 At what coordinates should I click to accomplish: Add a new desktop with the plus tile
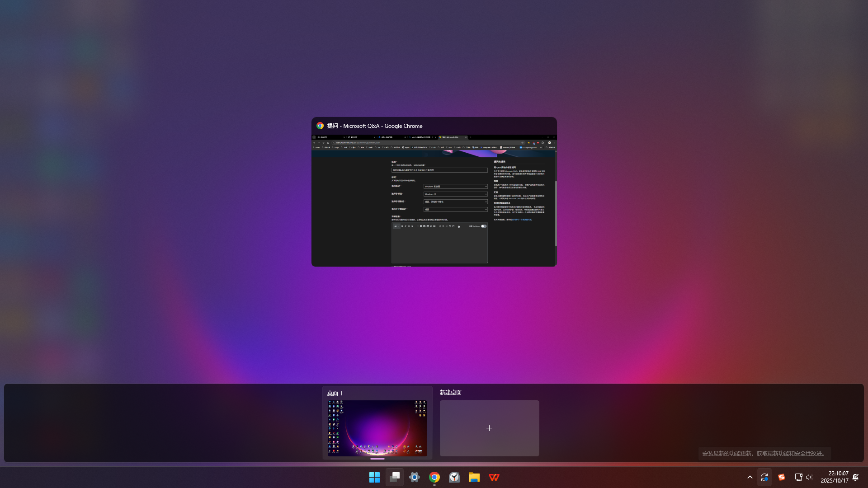(490, 428)
